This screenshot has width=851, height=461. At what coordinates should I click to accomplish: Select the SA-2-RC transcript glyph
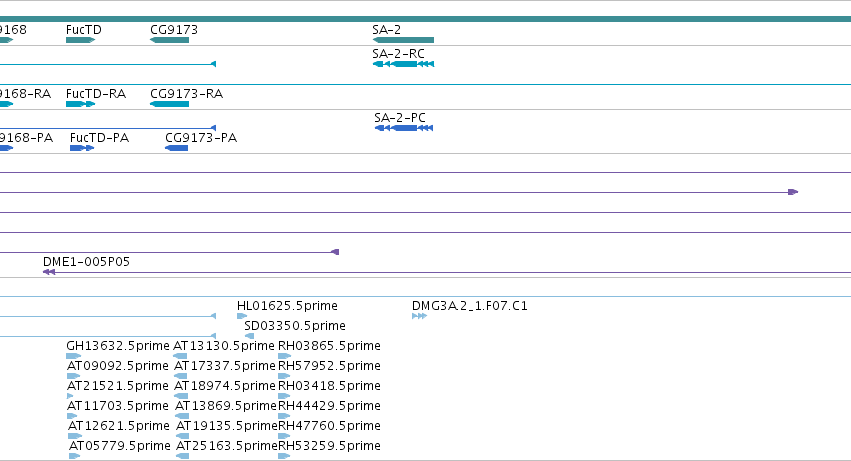point(403,64)
